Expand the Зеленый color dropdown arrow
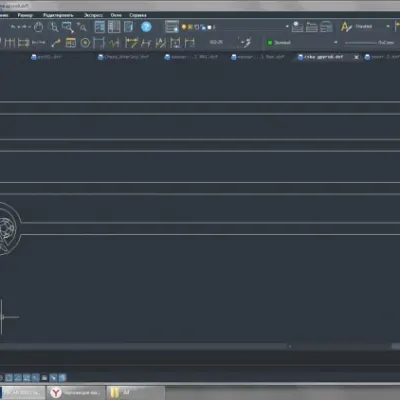Image resolution: width=400 pixels, height=400 pixels. coord(336,42)
